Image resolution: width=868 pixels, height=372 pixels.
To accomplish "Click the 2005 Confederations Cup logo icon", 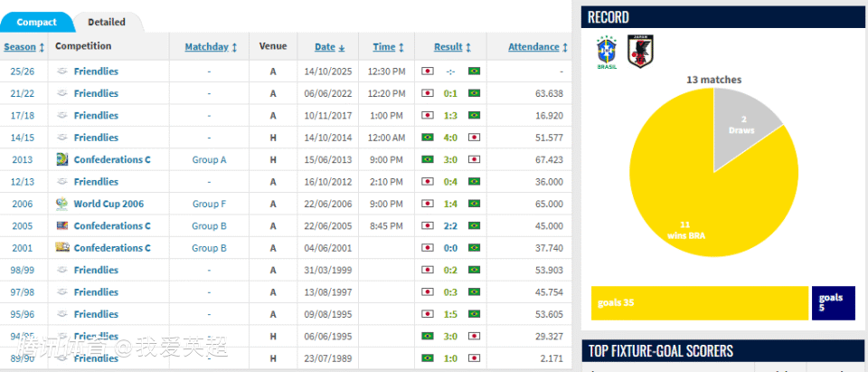I will click(61, 226).
